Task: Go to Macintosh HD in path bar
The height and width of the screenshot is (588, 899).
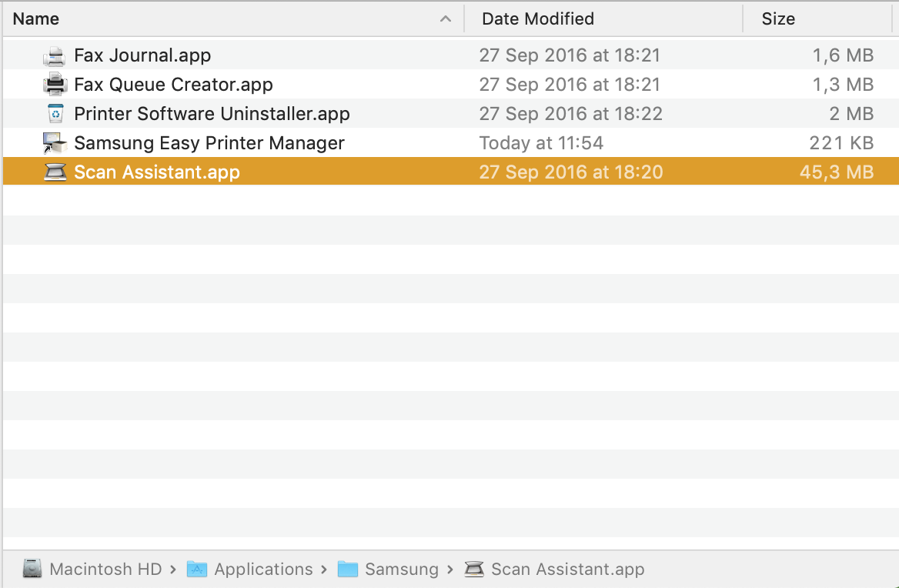Action: coord(105,570)
